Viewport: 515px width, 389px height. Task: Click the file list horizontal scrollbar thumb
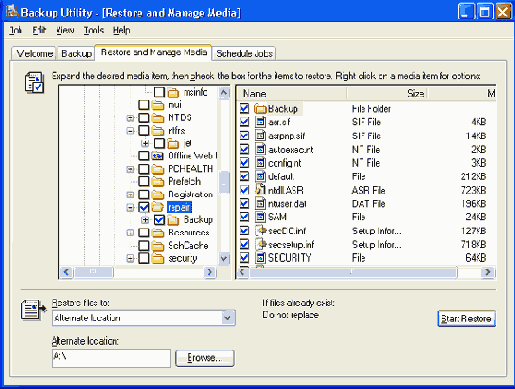(353, 272)
